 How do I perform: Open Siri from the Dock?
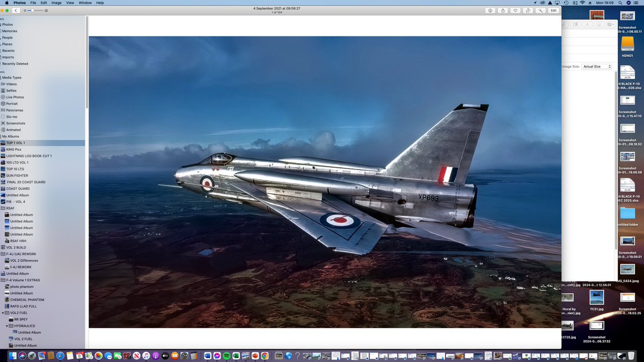23,356
